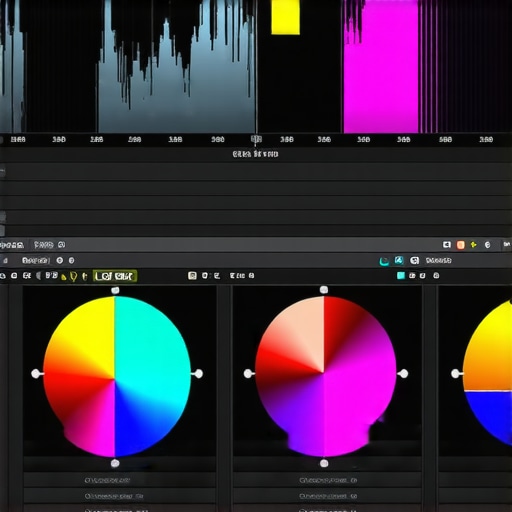Click the yellow-green star icon beside the orange square

coord(473,245)
